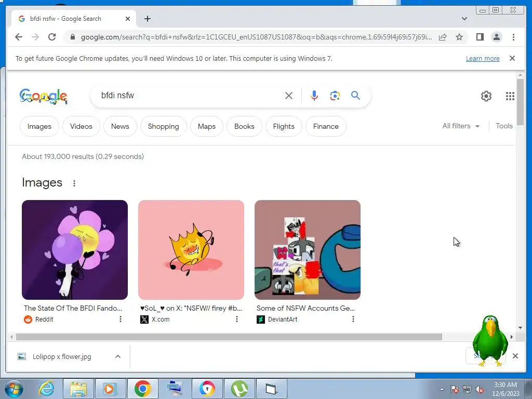Click the muted volume tray icon

480,389
